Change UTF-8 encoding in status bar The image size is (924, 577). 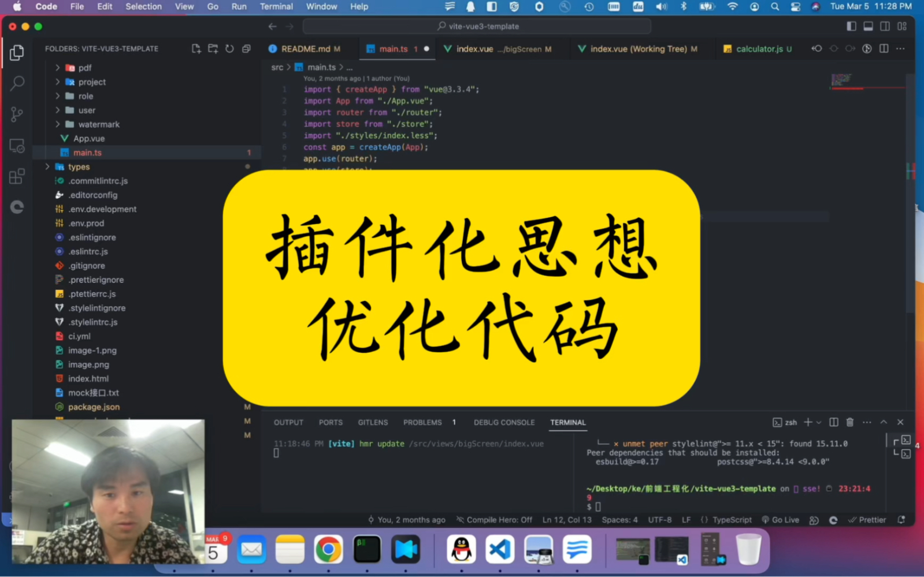659,520
